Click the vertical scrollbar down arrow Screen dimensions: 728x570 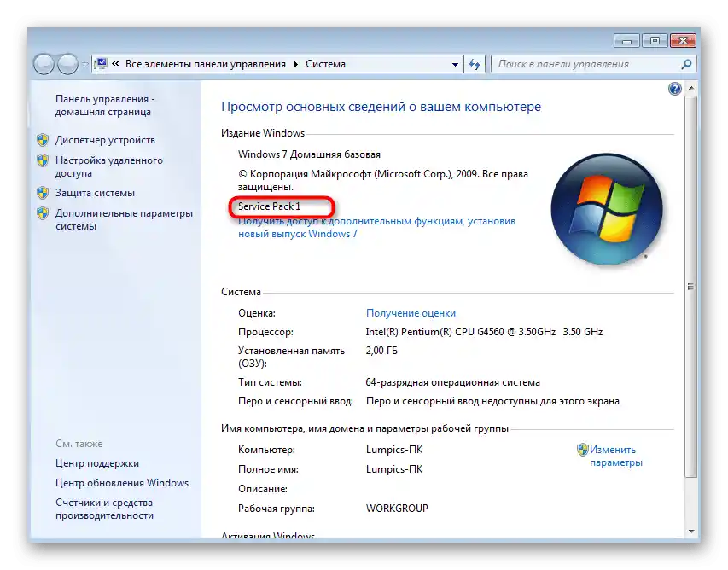(690, 532)
